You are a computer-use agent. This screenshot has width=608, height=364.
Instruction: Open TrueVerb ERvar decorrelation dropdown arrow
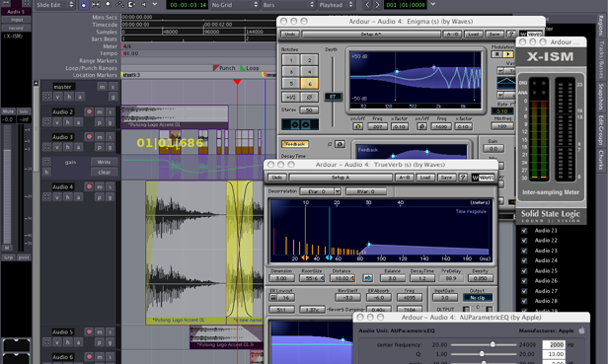tap(338, 191)
